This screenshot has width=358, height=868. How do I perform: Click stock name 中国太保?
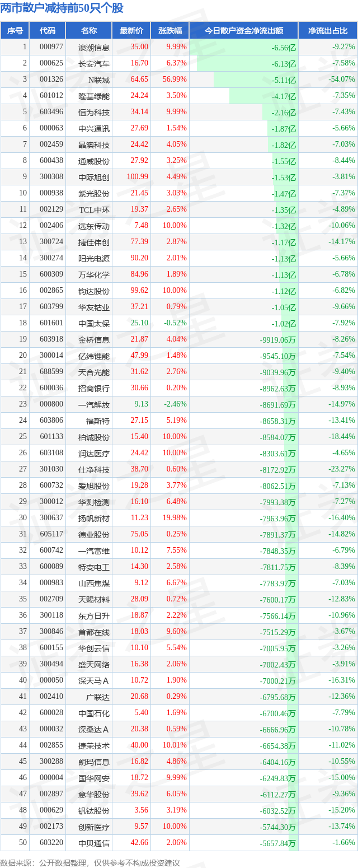click(94, 323)
